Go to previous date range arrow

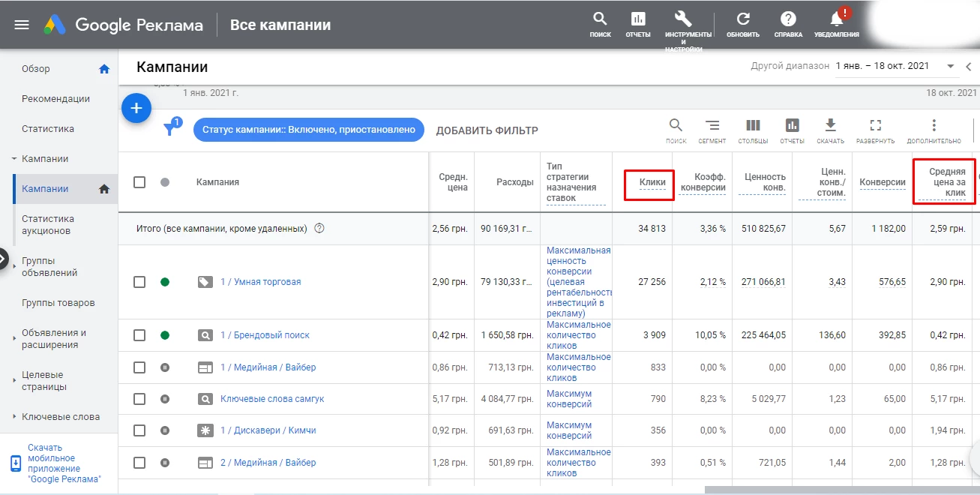coord(968,66)
